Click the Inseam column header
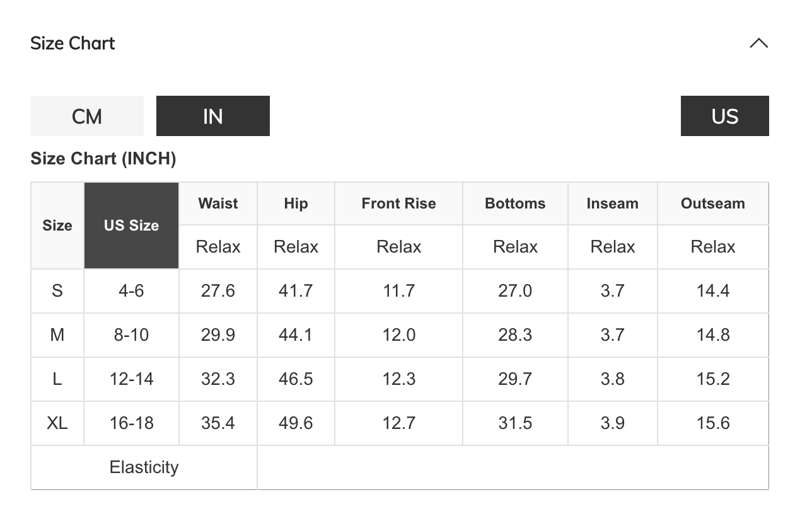Image resolution: width=812 pixels, height=514 pixels. 612,203
